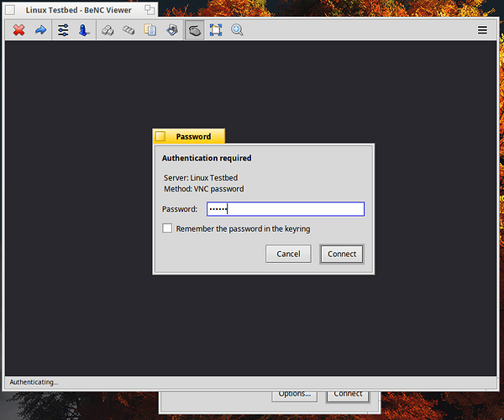Click the blue arrow reconnect icon
Viewport: 504px width, 420px height.
tap(40, 30)
